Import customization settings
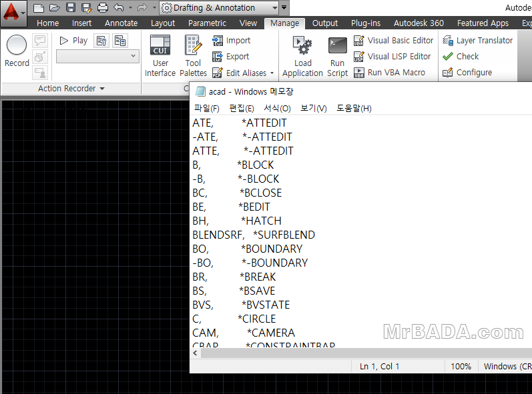Screen dimensions: 532x394 (x=232, y=41)
